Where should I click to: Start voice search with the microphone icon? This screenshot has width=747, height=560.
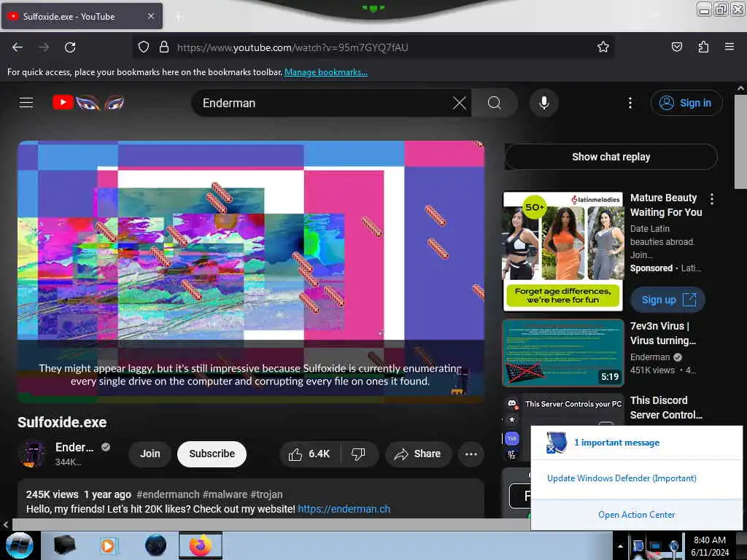click(x=543, y=103)
